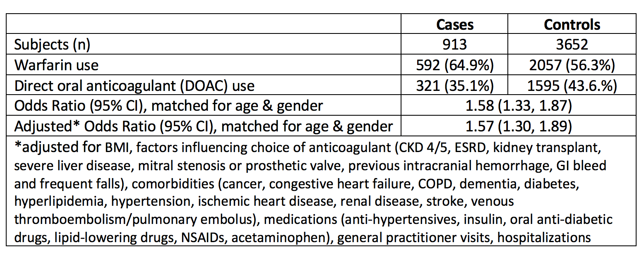Screen dimensions: 644x257
Task: Select the Adjusted* Odds Ratio row label
Action: (x=203, y=126)
